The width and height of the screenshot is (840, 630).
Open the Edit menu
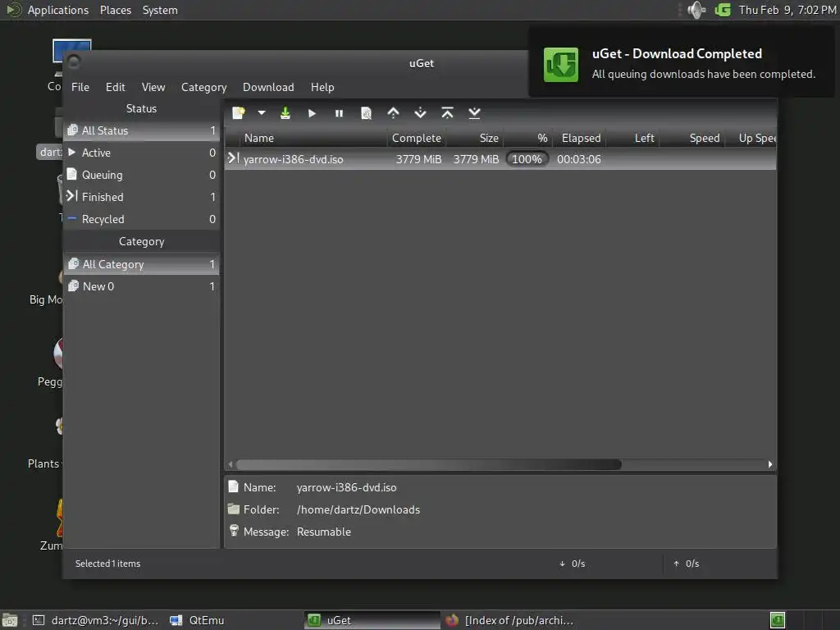(115, 87)
